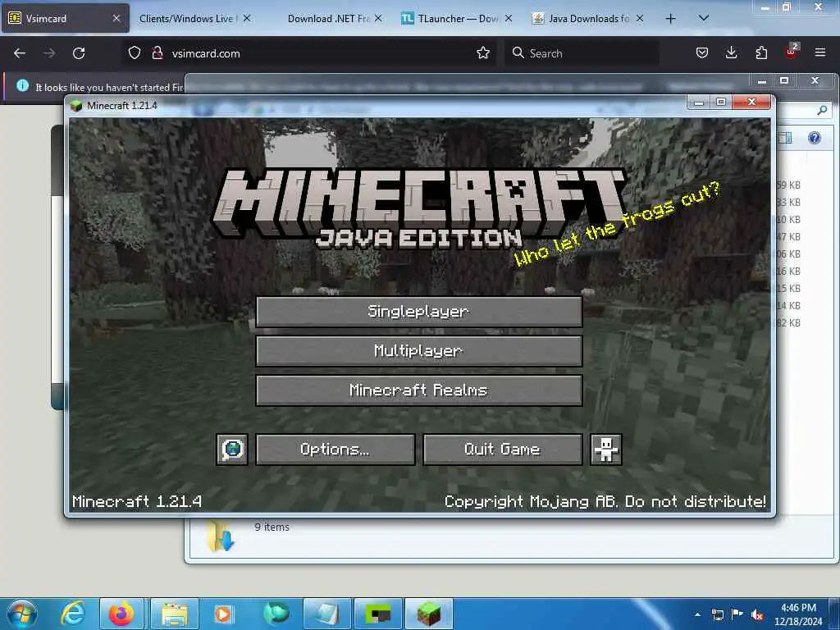Open a new Firefox tab

tap(670, 19)
